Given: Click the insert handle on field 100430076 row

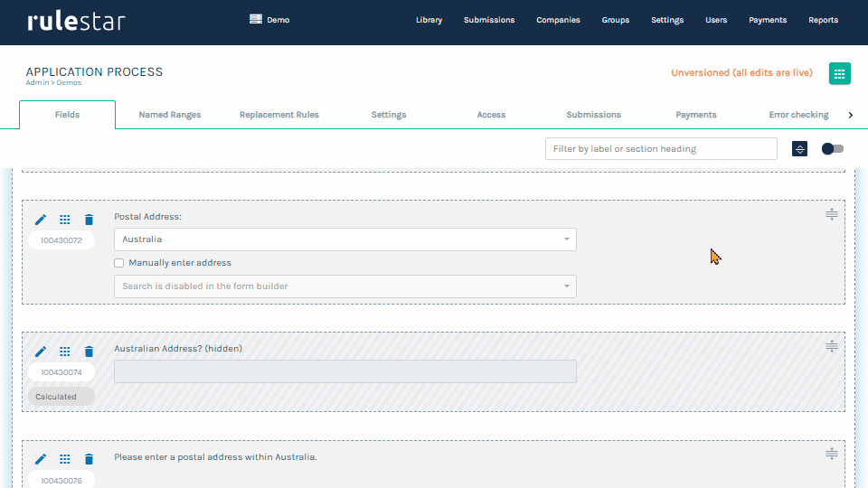Looking at the screenshot, I should [832, 454].
